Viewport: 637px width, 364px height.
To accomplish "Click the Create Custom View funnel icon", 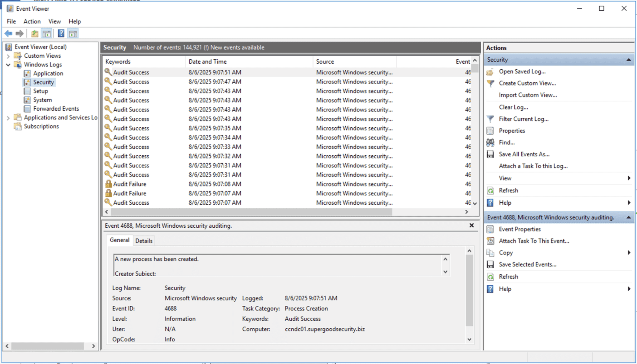I will 490,83.
